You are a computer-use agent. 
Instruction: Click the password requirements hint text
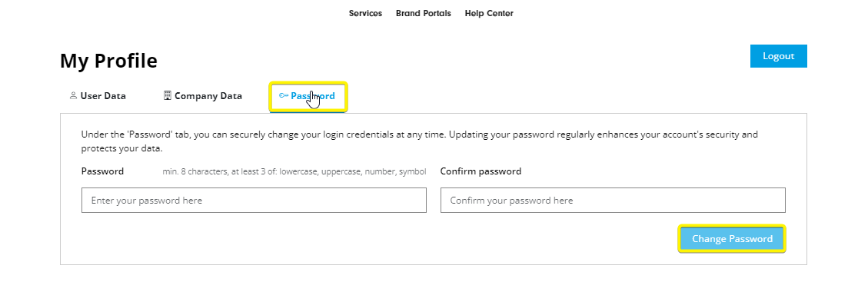point(294,172)
